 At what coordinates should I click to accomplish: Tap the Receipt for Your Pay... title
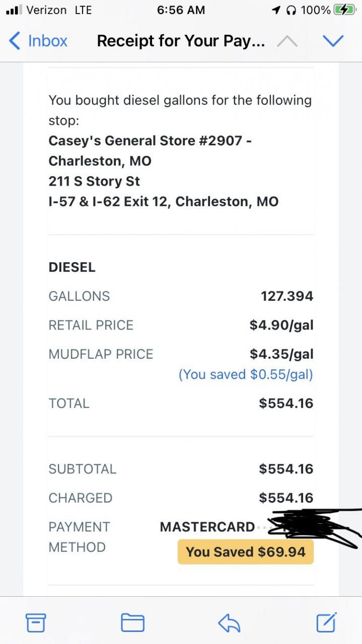(181, 41)
